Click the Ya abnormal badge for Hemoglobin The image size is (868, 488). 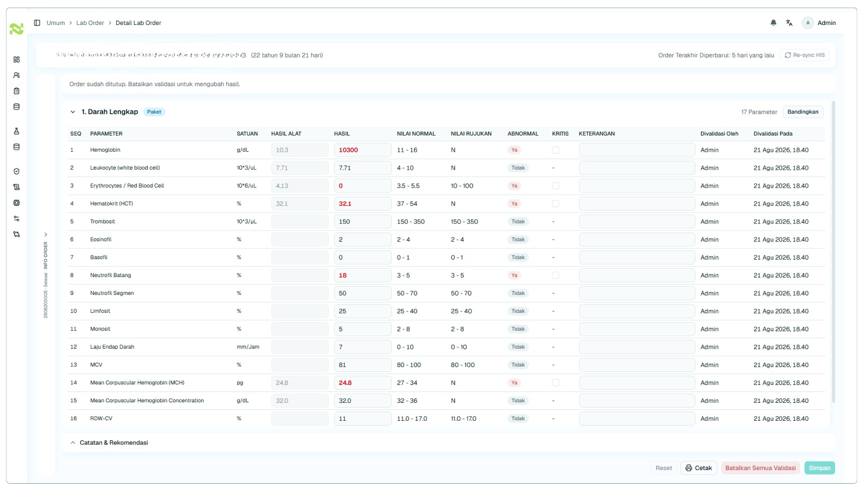[514, 150]
